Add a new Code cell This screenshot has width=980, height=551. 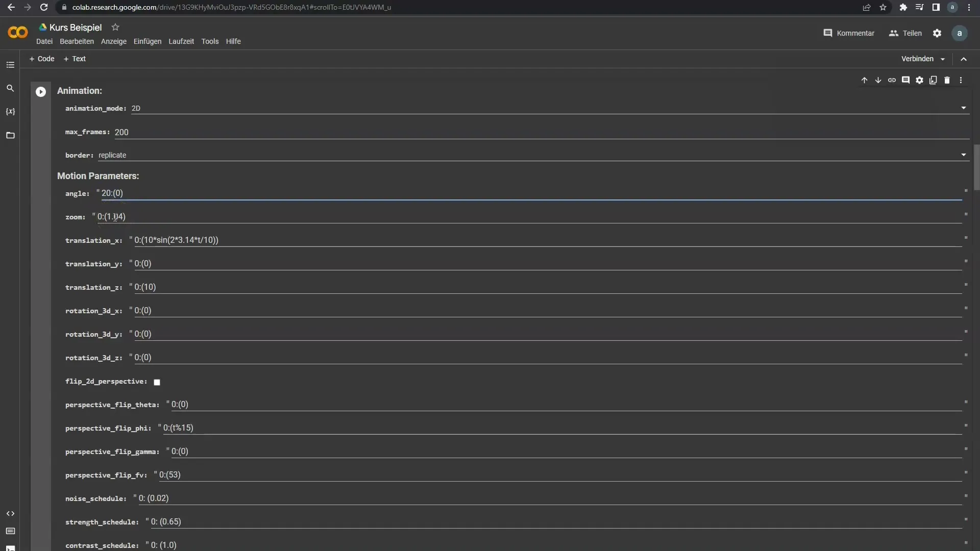tap(42, 59)
